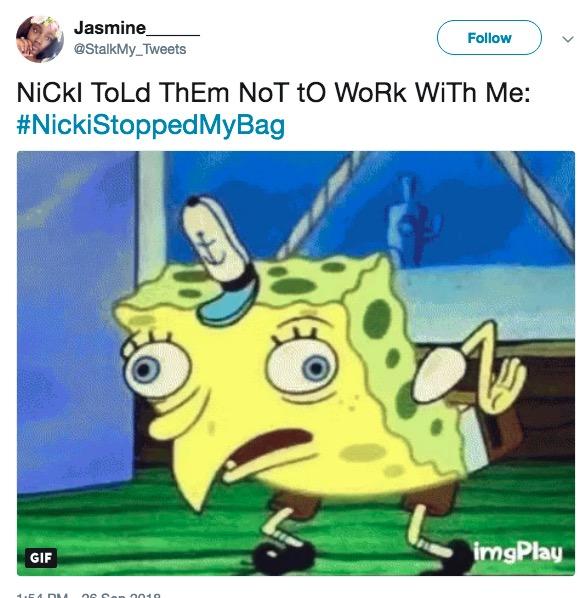This screenshot has width=581, height=598.
Task: Play the SpongeBob GIF
Action: pyautogui.click(x=296, y=363)
